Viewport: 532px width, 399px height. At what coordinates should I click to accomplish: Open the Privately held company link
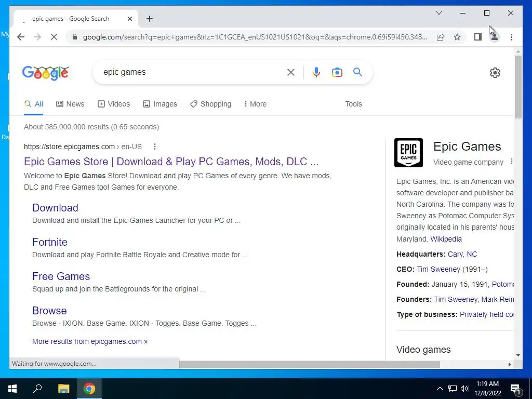(x=486, y=314)
